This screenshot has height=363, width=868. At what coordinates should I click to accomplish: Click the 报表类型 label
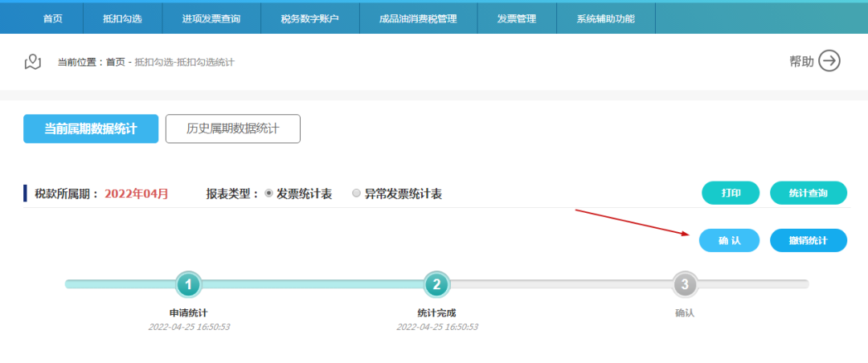[x=232, y=194]
